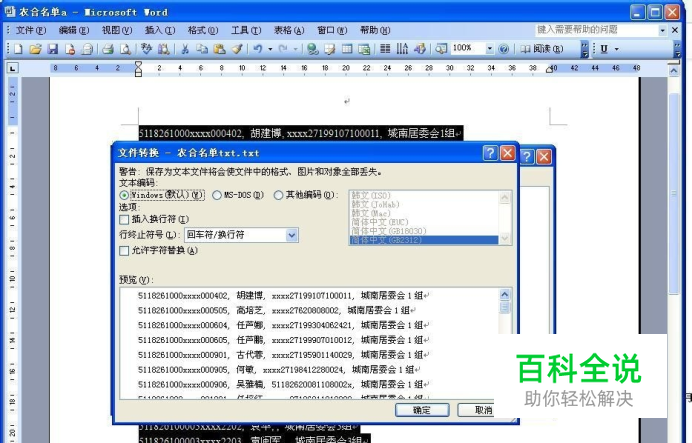Click the 确定 OK button
This screenshot has width=692, height=443.
click(422, 410)
